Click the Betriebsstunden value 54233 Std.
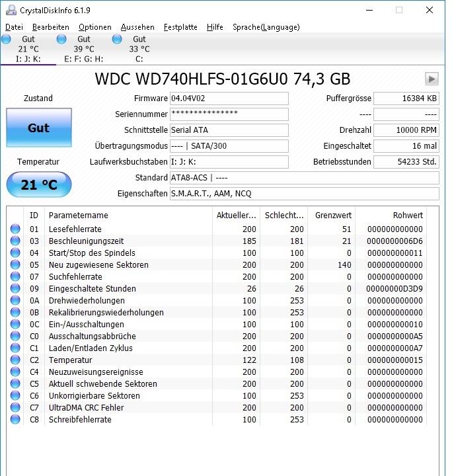This screenshot has width=452, height=476. point(406,162)
